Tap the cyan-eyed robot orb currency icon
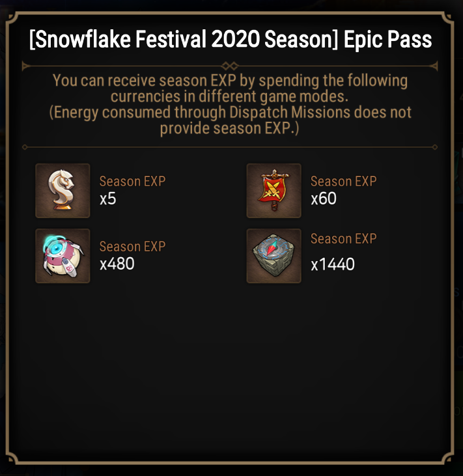The height and width of the screenshot is (476, 463). pyautogui.click(x=63, y=256)
